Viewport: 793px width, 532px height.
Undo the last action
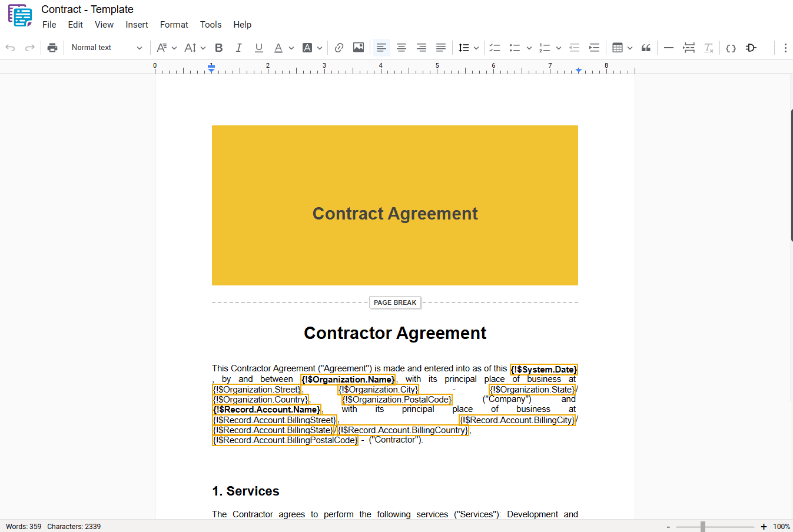pos(10,48)
